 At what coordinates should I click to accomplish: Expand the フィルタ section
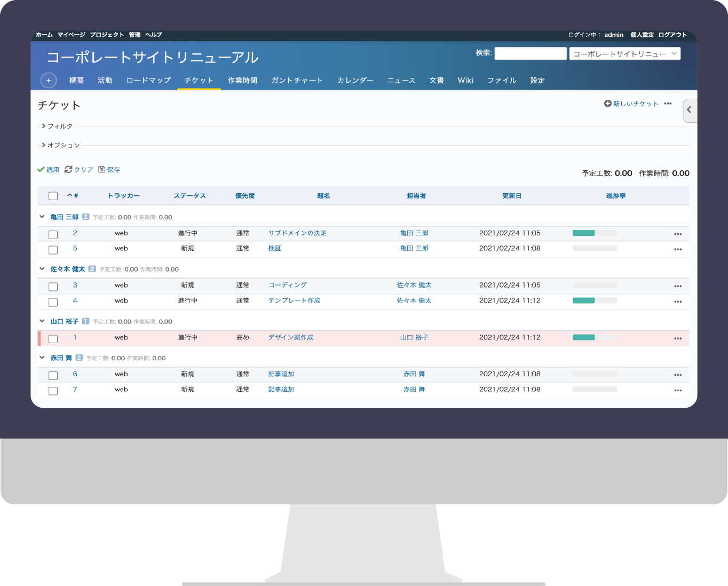[57, 126]
